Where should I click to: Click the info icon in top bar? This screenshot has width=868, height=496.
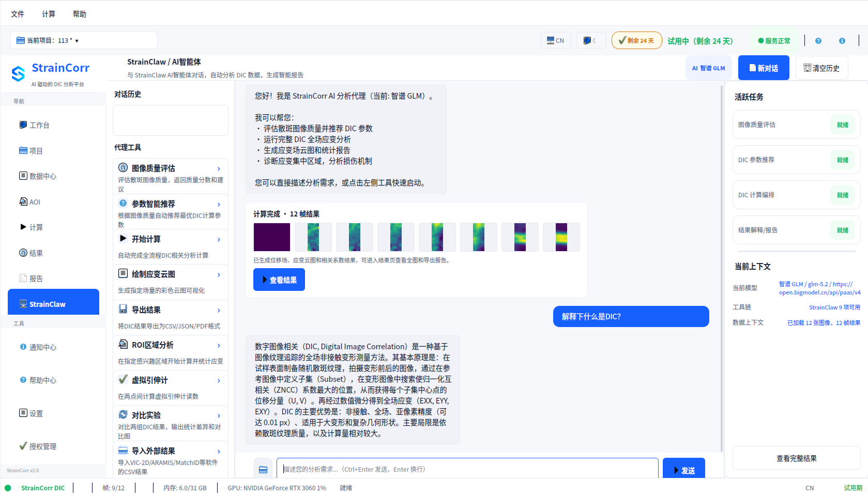tap(842, 41)
